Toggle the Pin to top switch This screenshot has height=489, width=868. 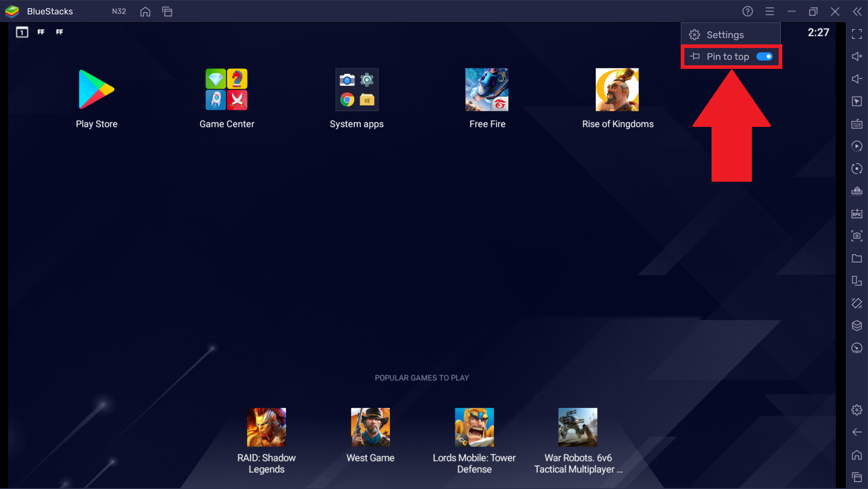pyautogui.click(x=764, y=57)
